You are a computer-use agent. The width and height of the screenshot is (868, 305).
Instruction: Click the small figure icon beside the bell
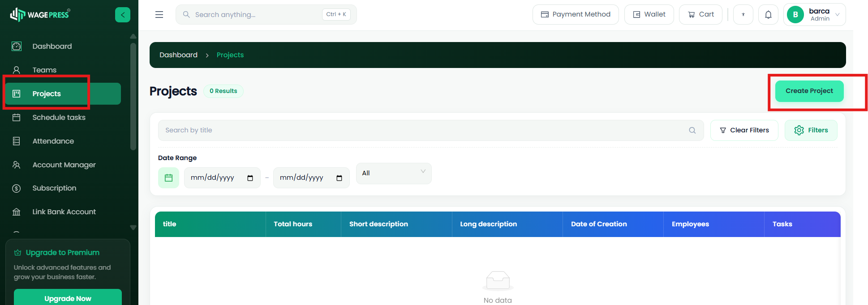point(743,15)
